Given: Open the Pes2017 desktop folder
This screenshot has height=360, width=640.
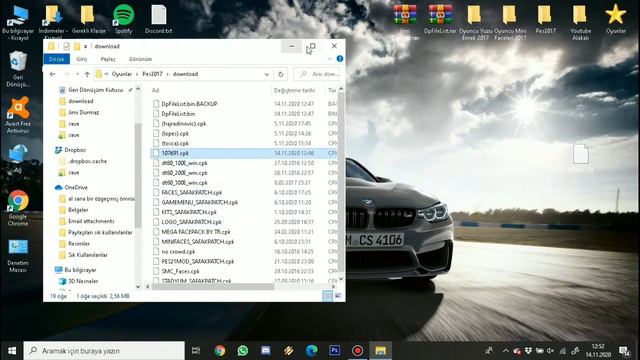Looking at the screenshot, I should (545, 19).
